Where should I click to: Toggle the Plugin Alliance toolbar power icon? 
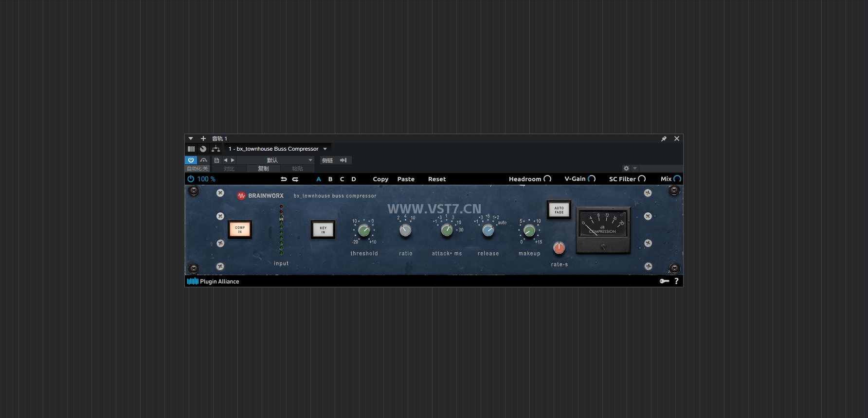[x=191, y=179]
